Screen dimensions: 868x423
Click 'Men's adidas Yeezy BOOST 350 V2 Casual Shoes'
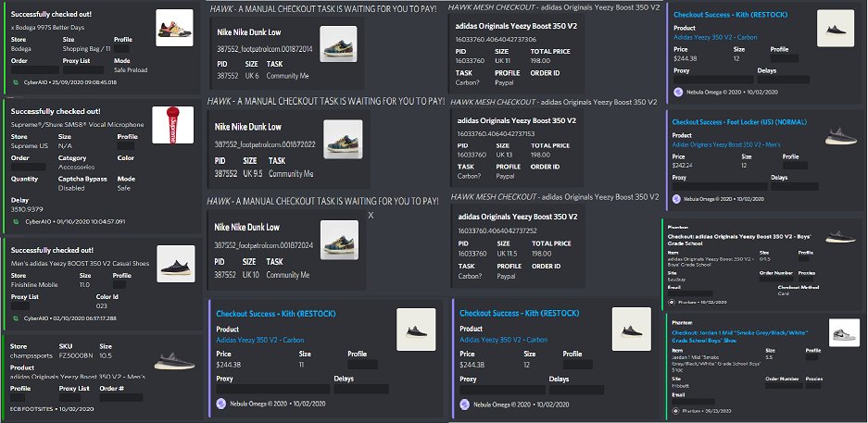coord(80,264)
